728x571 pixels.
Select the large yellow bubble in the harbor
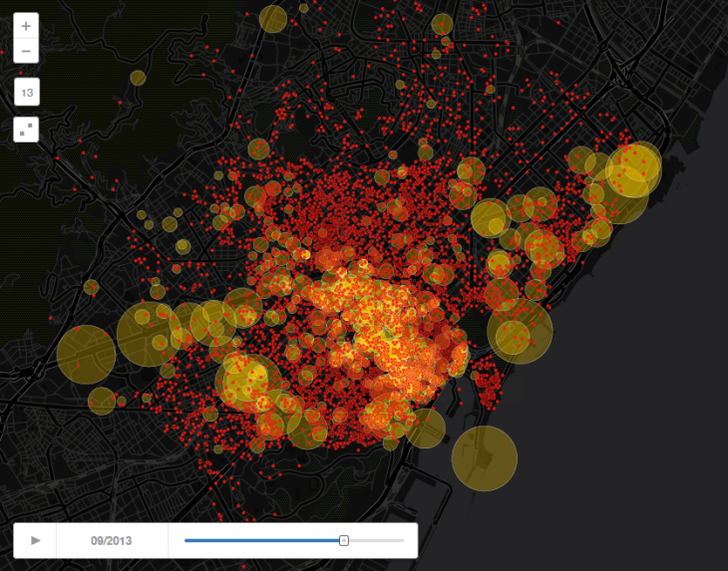tap(485, 458)
